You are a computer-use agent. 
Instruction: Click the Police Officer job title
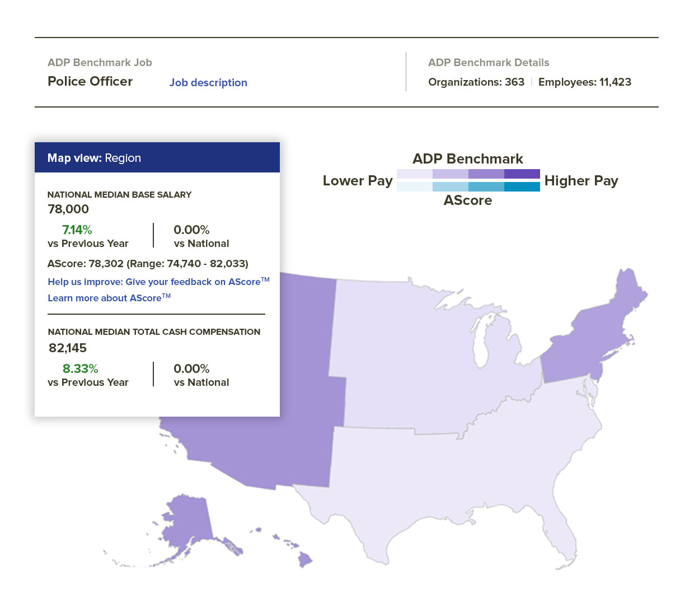pos(90,81)
